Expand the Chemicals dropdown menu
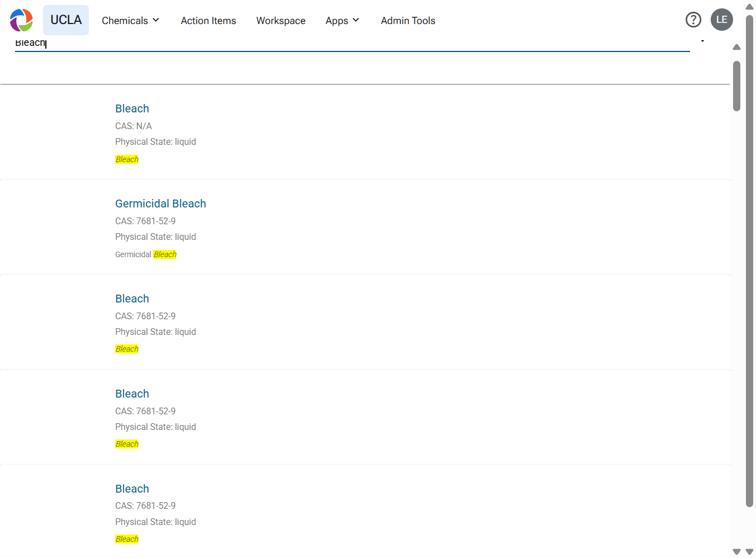 tap(131, 21)
